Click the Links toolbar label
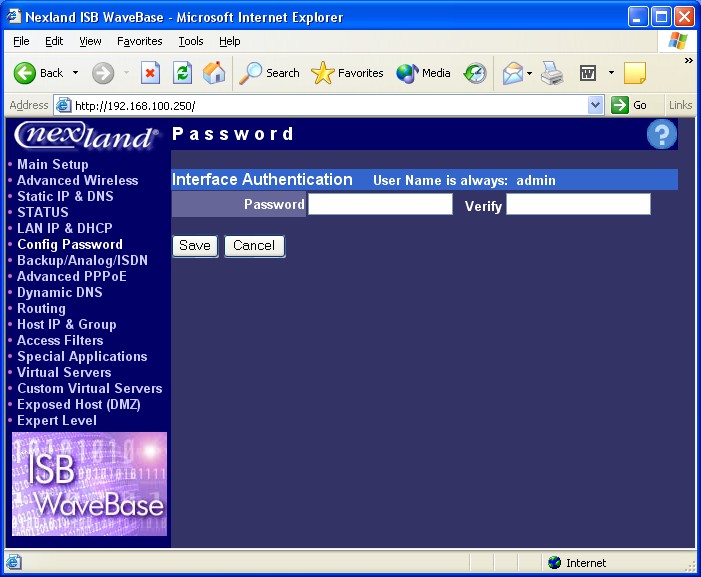The width and height of the screenshot is (701, 577). (680, 105)
